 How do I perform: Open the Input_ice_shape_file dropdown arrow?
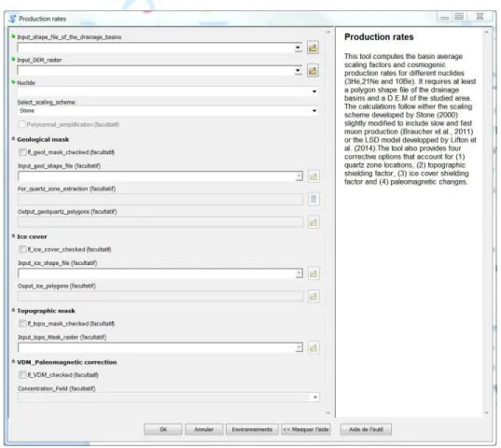299,273
